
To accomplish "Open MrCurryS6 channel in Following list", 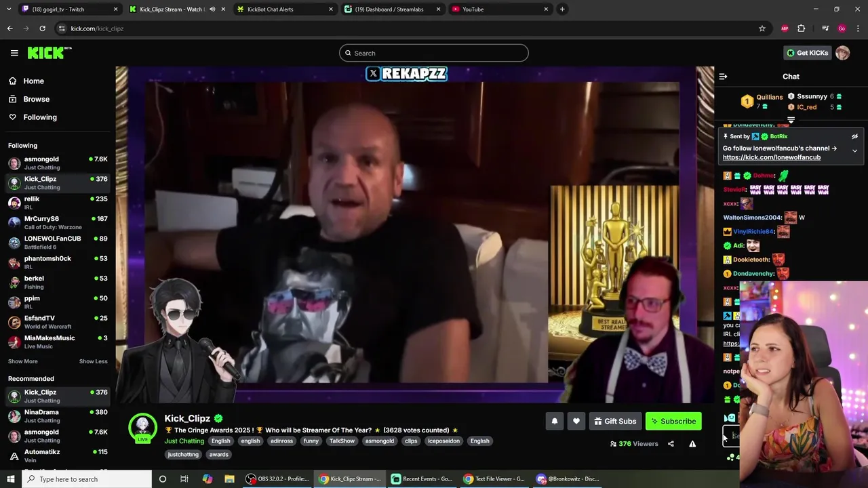I will pyautogui.click(x=58, y=222).
